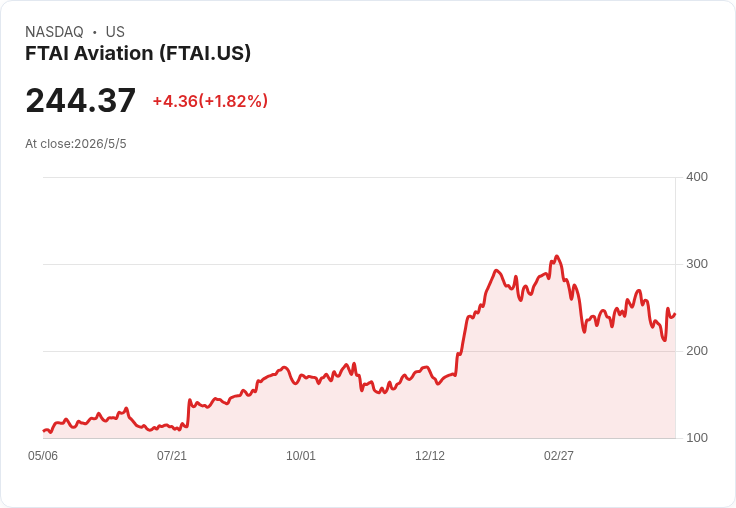This screenshot has width=736, height=508.
Task: Click the At close:2026/5/5 date text
Action: pos(76,144)
